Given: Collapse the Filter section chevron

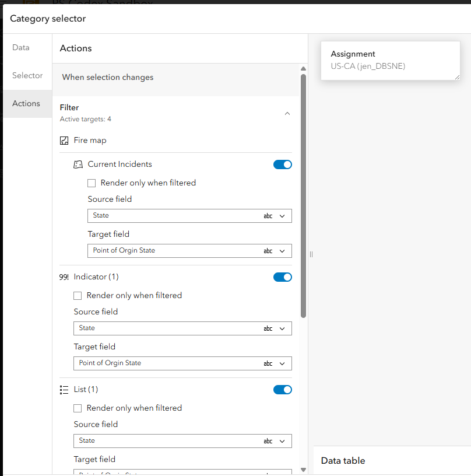Looking at the screenshot, I should pyautogui.click(x=287, y=113).
